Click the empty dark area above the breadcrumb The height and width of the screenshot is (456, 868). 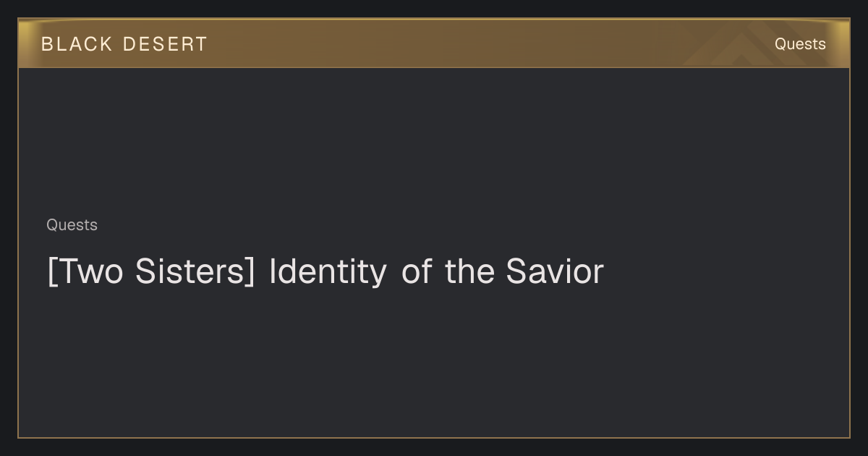click(x=434, y=141)
